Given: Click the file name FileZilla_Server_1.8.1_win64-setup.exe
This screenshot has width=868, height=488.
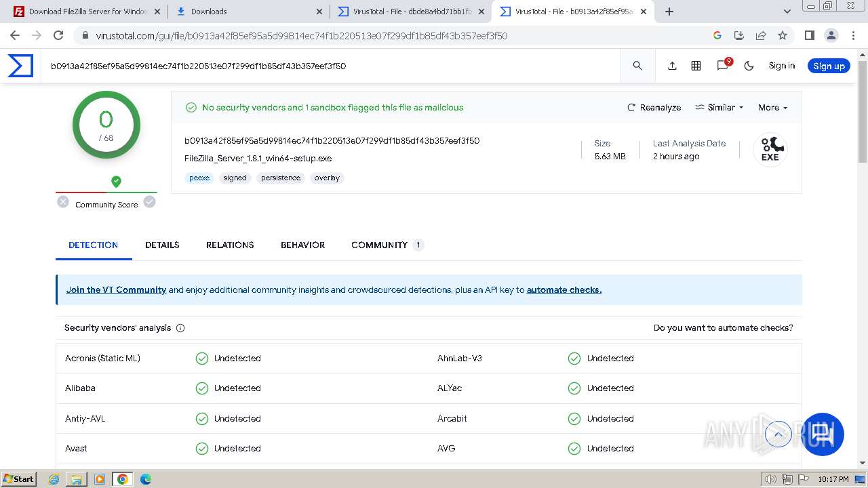Looking at the screenshot, I should tap(258, 158).
